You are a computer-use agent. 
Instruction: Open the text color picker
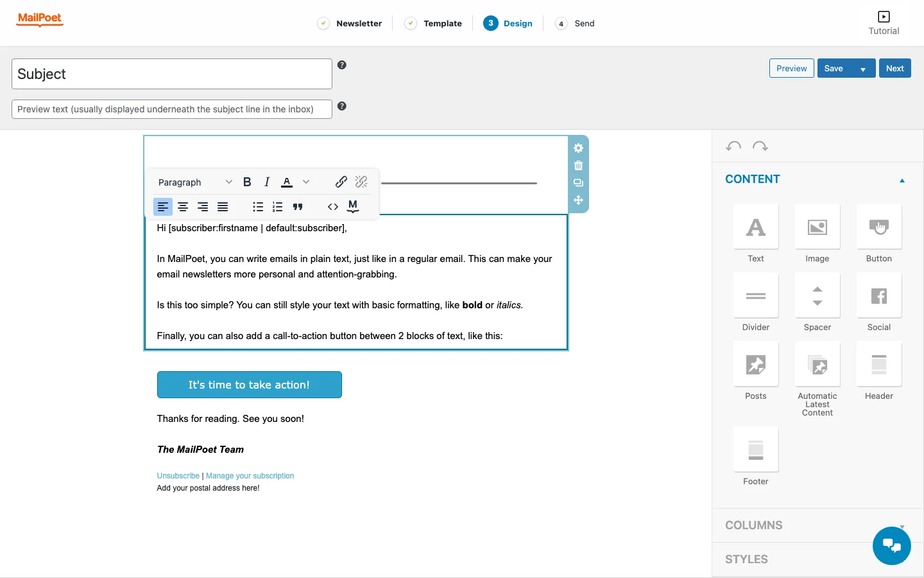pyautogui.click(x=287, y=182)
